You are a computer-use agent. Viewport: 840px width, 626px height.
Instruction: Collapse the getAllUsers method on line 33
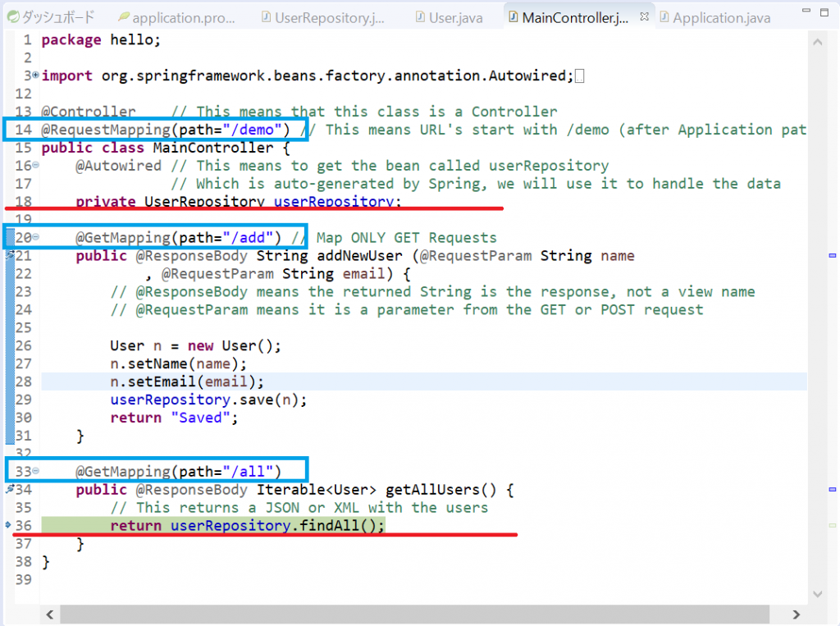[x=35, y=472]
